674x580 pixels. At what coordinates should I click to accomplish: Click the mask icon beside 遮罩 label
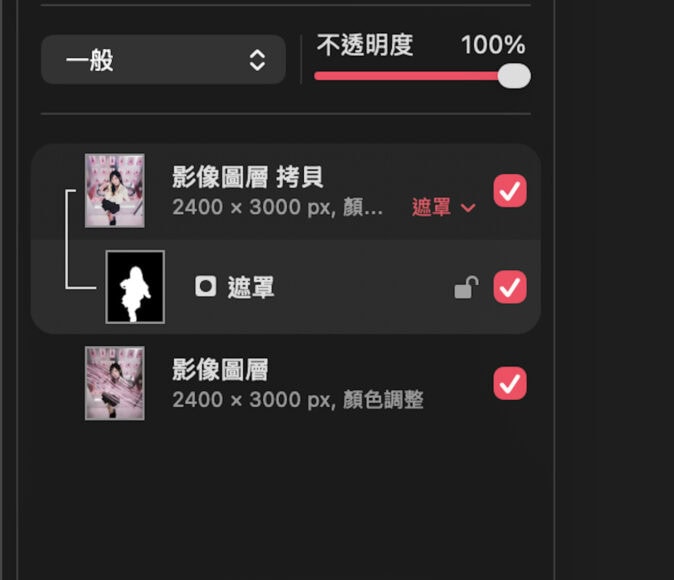coord(205,286)
